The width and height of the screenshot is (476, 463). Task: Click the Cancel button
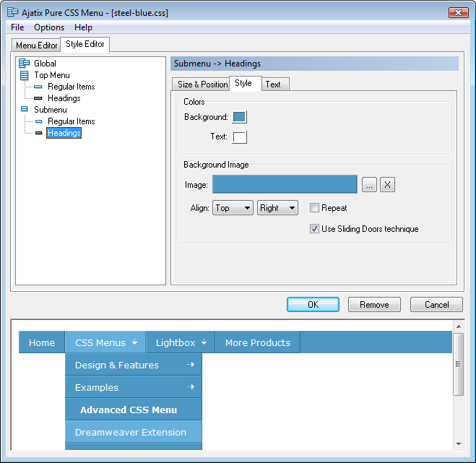(x=436, y=305)
